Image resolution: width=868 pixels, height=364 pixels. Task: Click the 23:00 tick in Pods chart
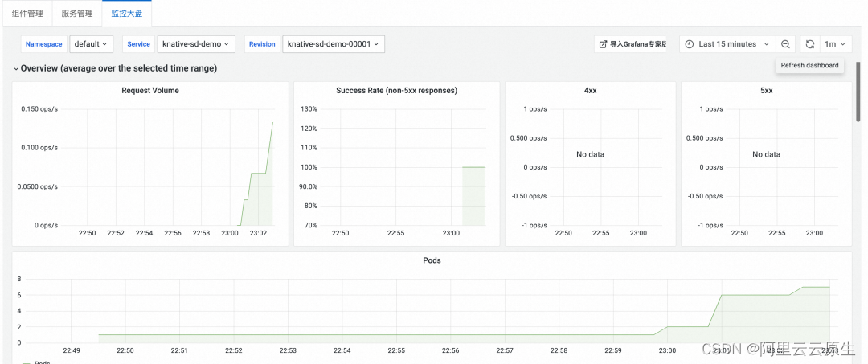coord(668,350)
